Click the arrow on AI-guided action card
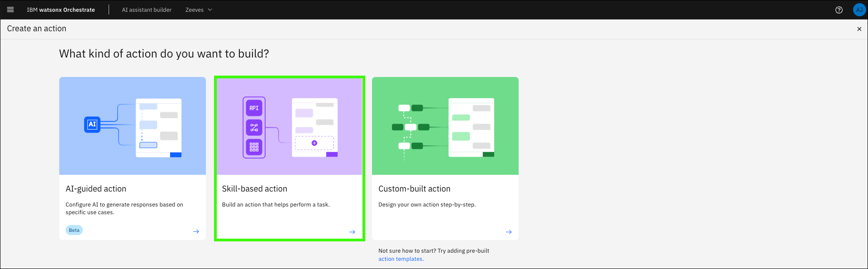The height and width of the screenshot is (269, 868). 196,231
